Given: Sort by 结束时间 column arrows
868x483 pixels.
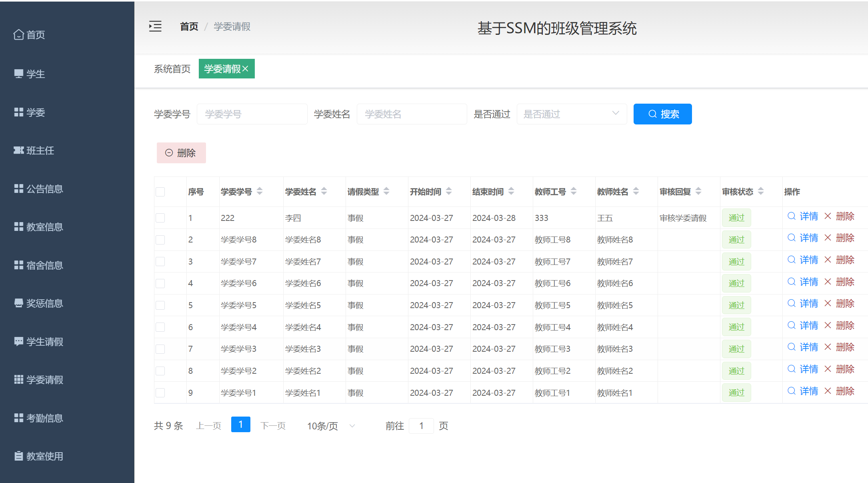Looking at the screenshot, I should pyautogui.click(x=511, y=191).
